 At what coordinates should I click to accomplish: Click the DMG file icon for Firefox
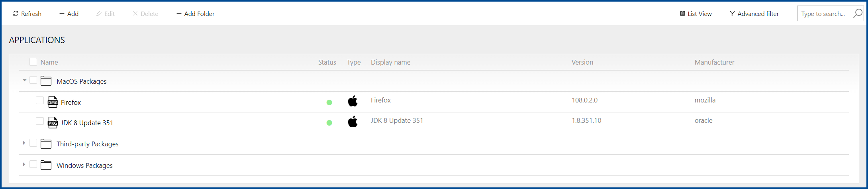[53, 102]
